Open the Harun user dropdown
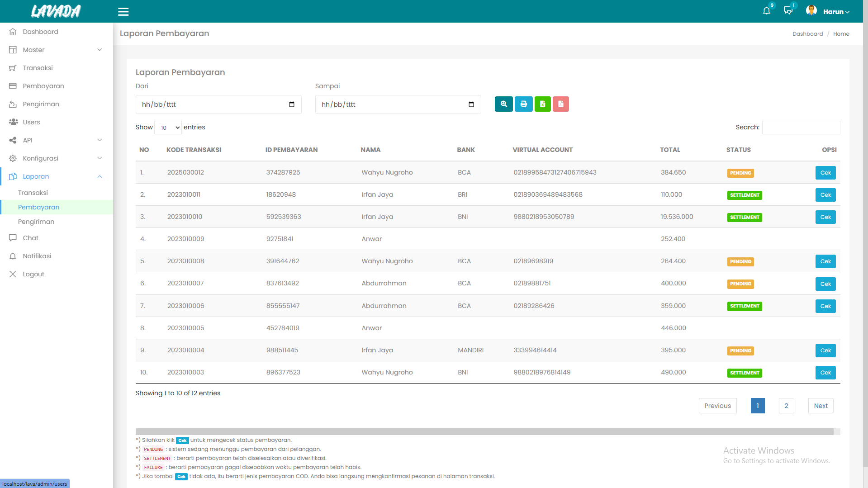This screenshot has height=488, width=868. point(836,12)
